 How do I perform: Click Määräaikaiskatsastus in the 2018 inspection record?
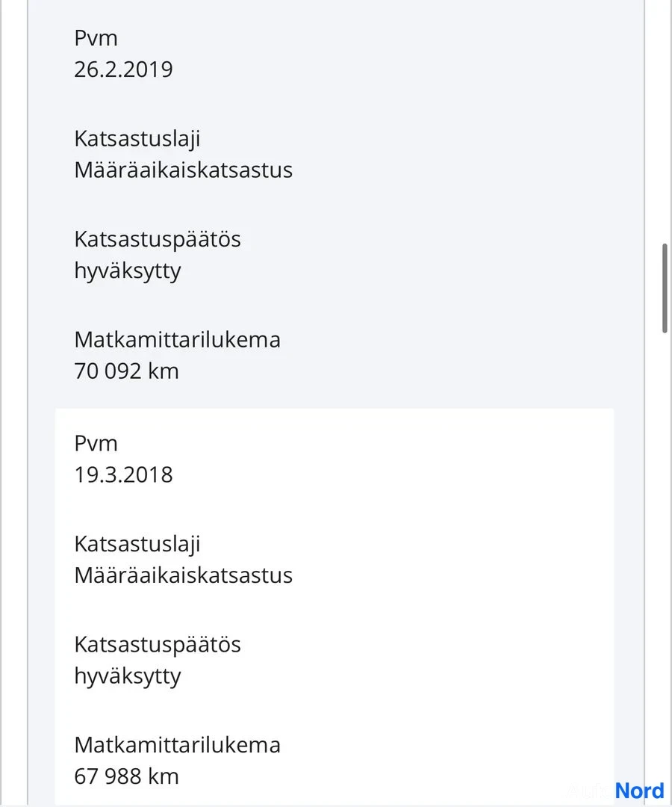[x=183, y=575]
